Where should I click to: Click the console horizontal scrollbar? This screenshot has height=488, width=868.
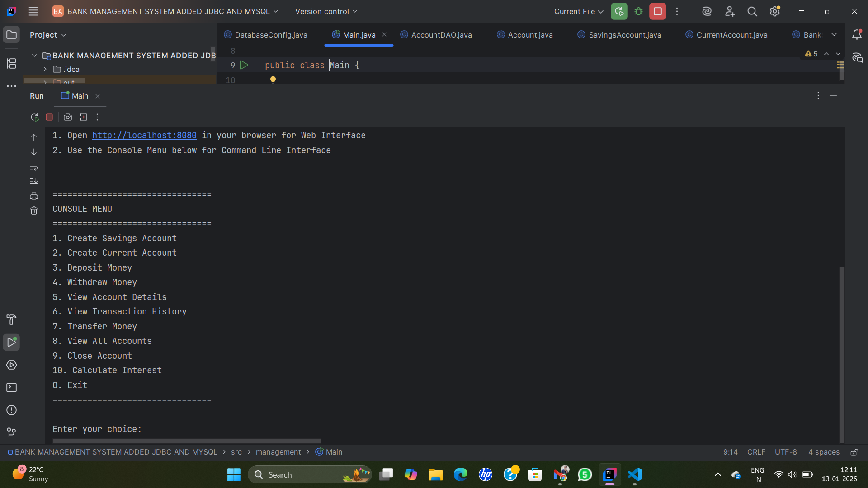[x=186, y=441]
